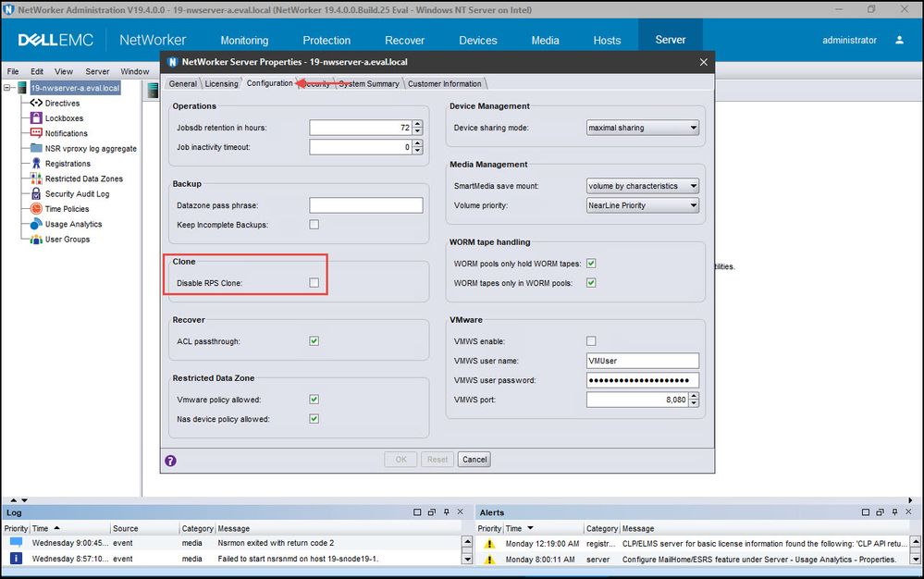Increase the VMWS port value
Screen dimensions: 924x579
[695, 396]
